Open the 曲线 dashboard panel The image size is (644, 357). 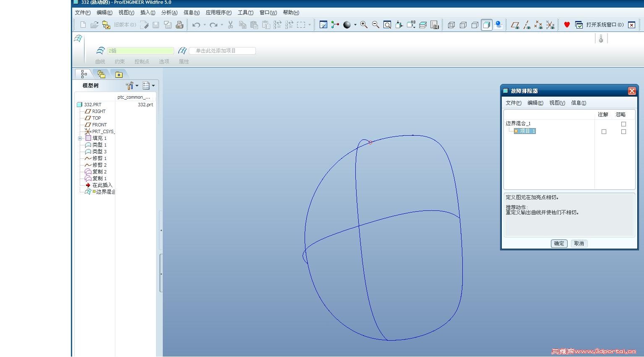(x=100, y=62)
